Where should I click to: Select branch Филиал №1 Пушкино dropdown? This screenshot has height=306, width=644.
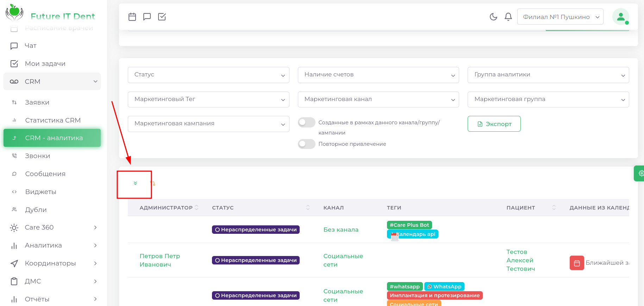[560, 17]
